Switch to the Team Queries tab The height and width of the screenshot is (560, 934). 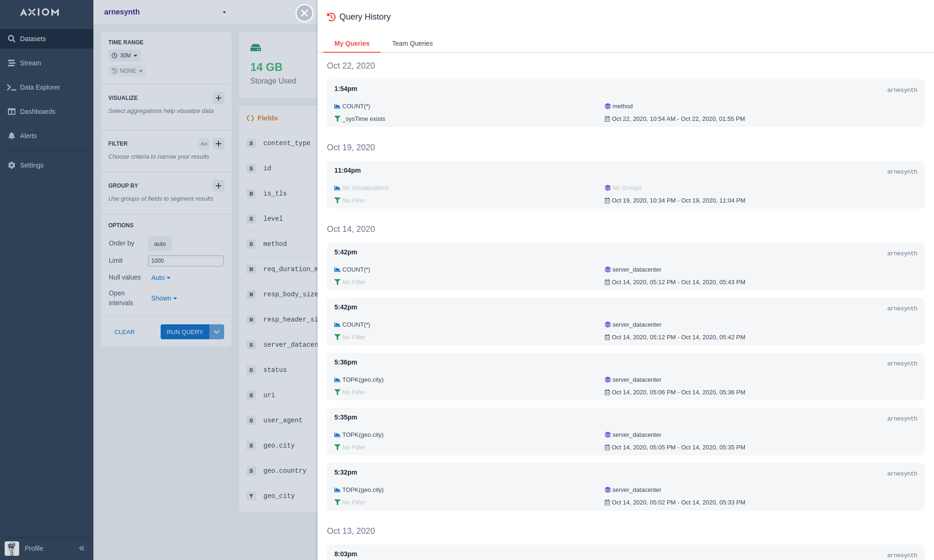(x=412, y=43)
